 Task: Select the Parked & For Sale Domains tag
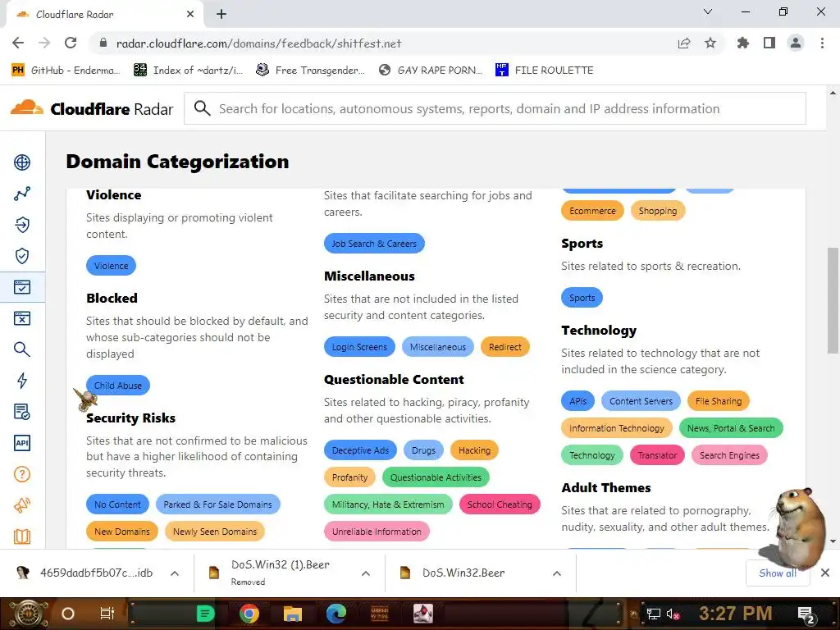[x=217, y=504]
